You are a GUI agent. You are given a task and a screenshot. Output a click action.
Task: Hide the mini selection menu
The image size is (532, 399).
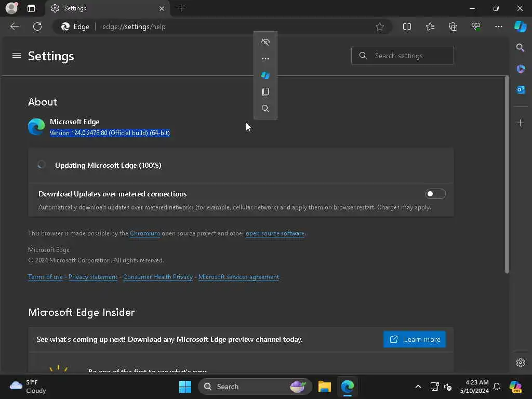click(x=265, y=42)
